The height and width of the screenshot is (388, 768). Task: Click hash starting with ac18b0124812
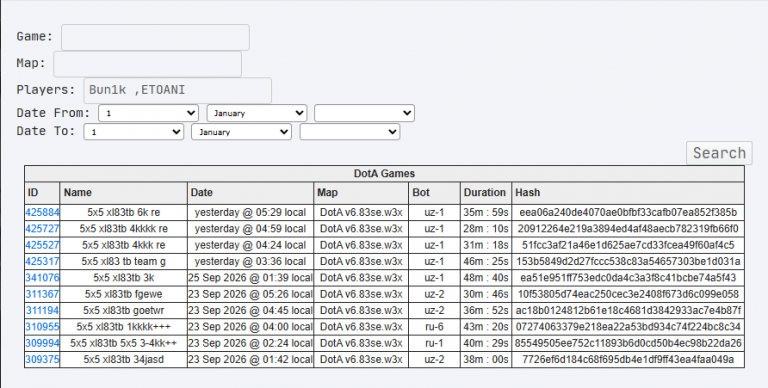pos(628,311)
